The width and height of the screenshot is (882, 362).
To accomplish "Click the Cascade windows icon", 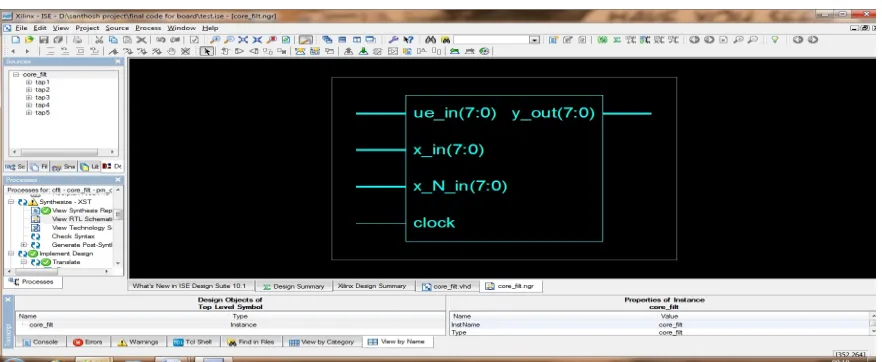I will click(328, 40).
